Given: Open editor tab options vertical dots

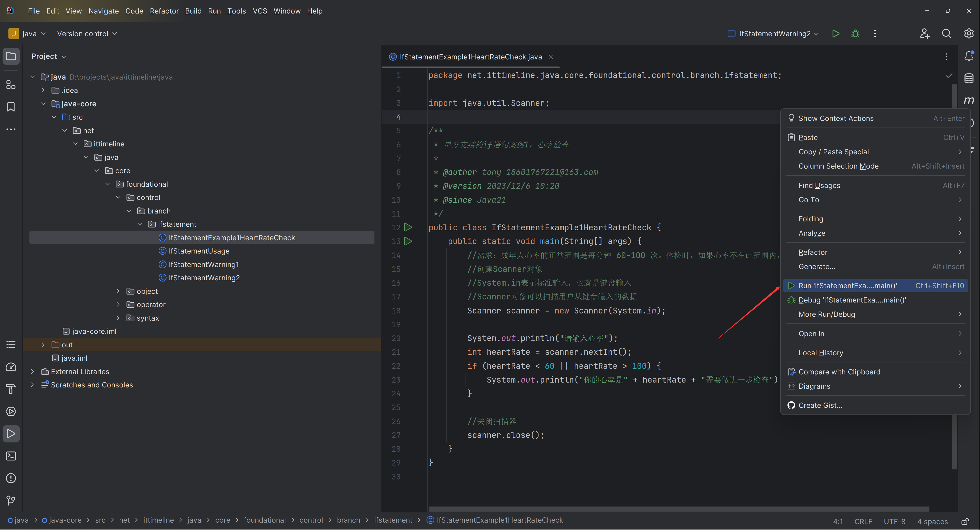Looking at the screenshot, I should [947, 57].
